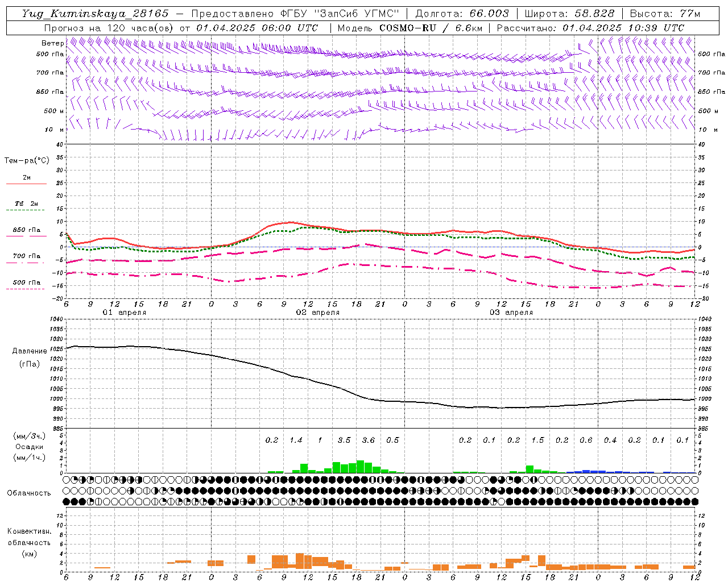The image size is (728, 582).
Task: Click the (мм/3ч.) precipitation unit label
Action: (x=29, y=436)
